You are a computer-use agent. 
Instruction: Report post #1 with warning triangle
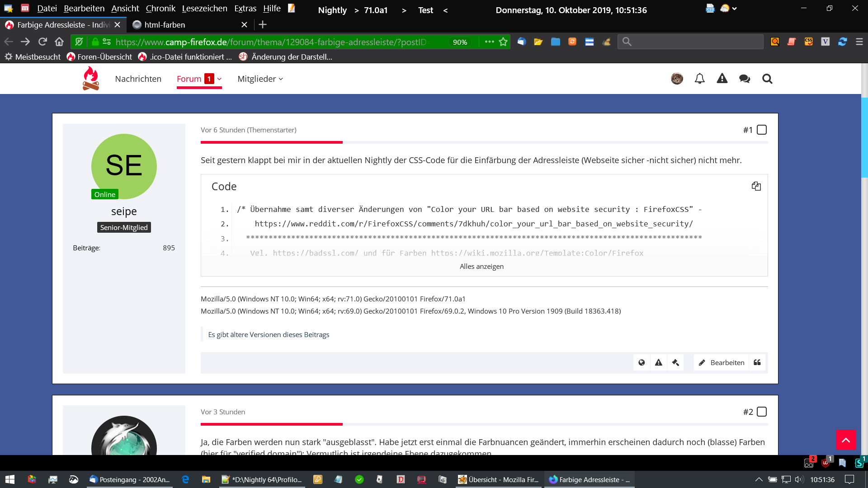659,362
